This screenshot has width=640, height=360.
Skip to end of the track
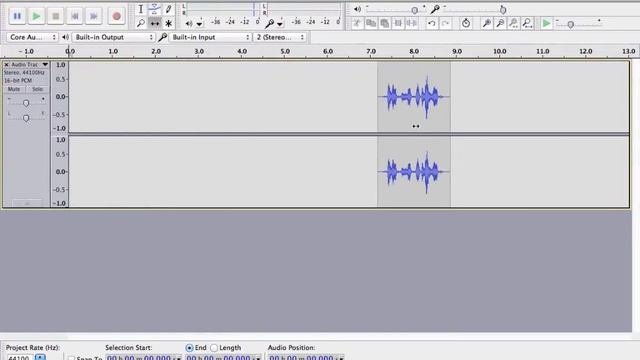coord(94,16)
